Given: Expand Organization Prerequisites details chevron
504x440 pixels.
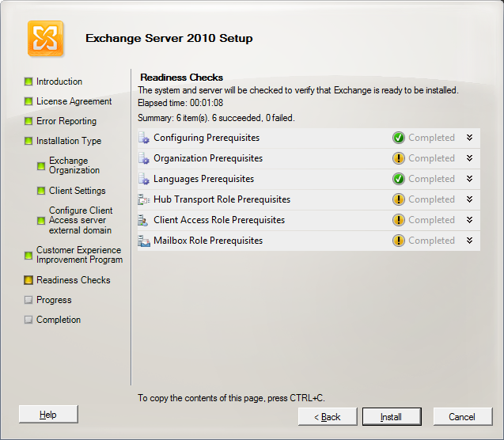Looking at the screenshot, I should tap(470, 158).
